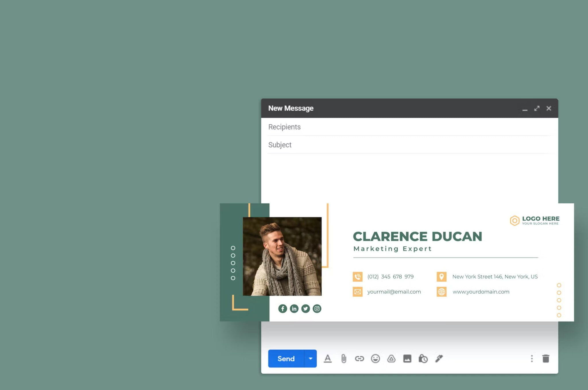This screenshot has width=588, height=390.
Task: Click the insert photo icon
Action: [407, 358]
